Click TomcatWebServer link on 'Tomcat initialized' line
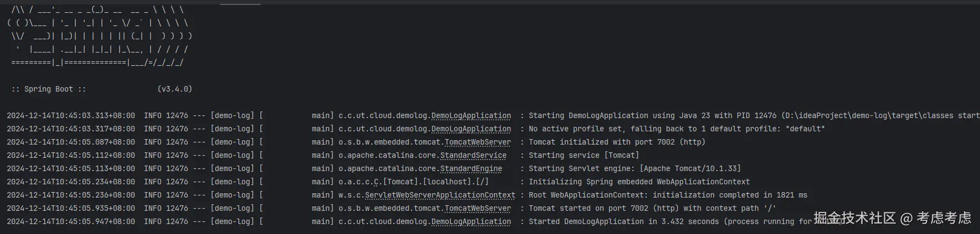980x234 pixels. tap(477, 142)
